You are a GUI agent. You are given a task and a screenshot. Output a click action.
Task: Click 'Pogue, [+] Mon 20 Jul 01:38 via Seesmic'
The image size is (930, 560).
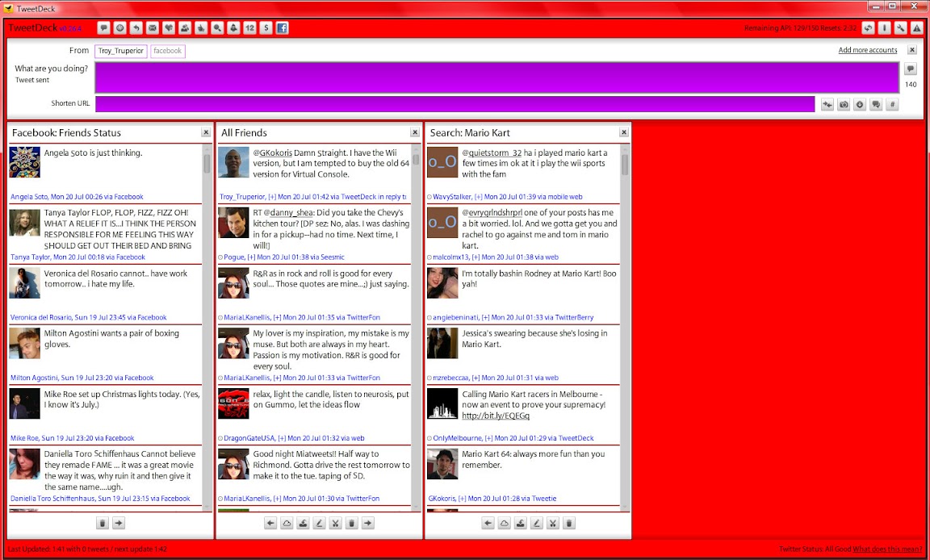click(x=284, y=257)
